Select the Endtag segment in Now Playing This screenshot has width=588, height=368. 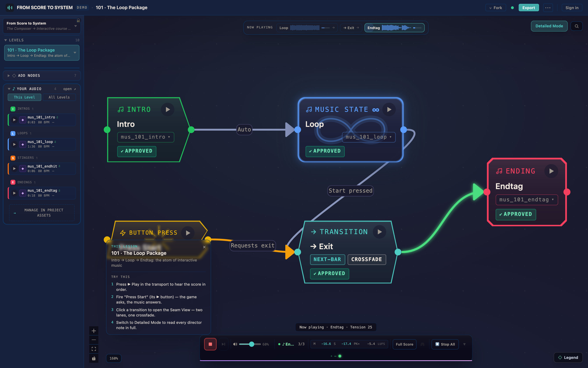[x=394, y=28]
